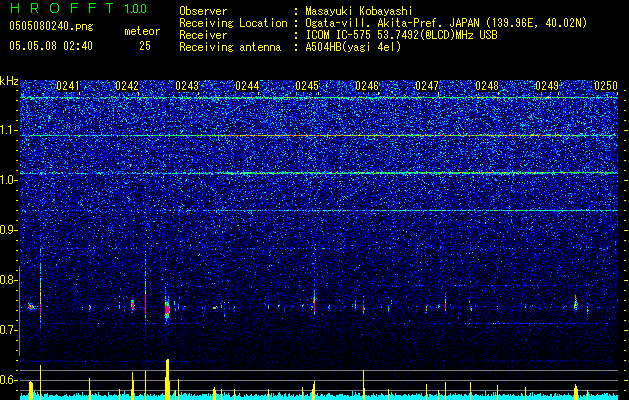Viewport: 629px width, 400px height.
Task: Click the 0248 time marker
Action: coord(487,86)
